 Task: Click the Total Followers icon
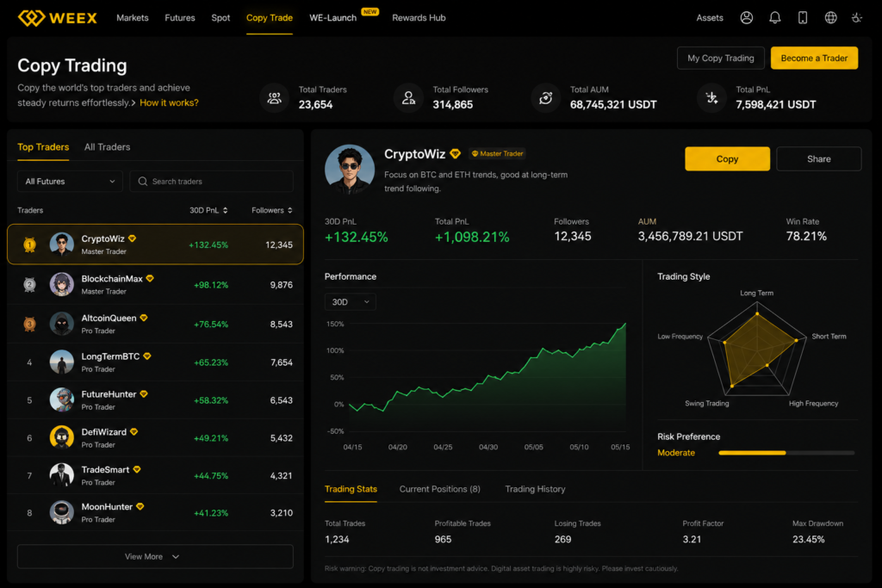click(x=408, y=98)
